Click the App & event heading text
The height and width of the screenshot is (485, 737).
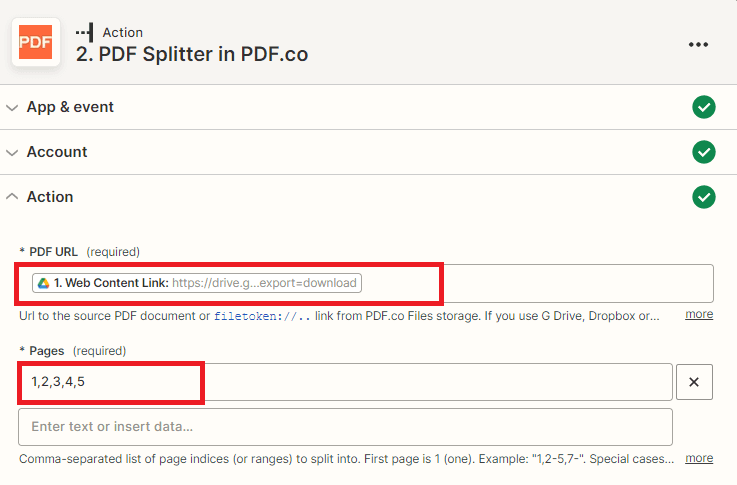70,107
